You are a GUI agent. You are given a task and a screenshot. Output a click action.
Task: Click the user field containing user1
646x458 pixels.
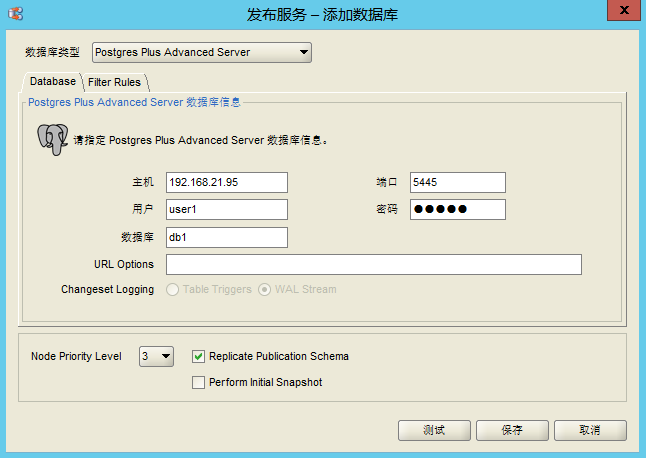tap(227, 210)
